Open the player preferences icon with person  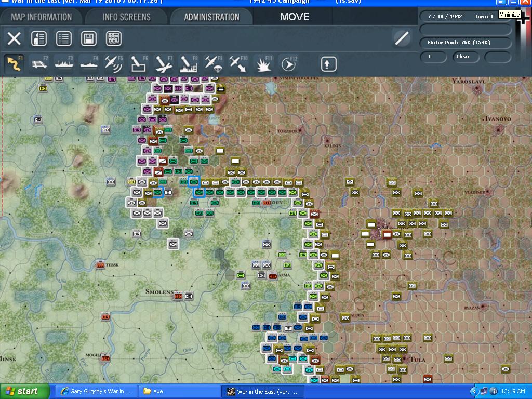[38, 38]
